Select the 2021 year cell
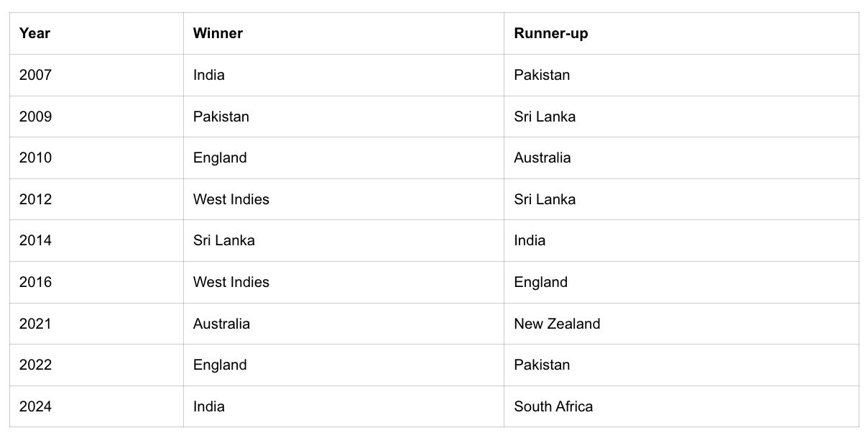Image resolution: width=868 pixels, height=433 pixels. [35, 324]
